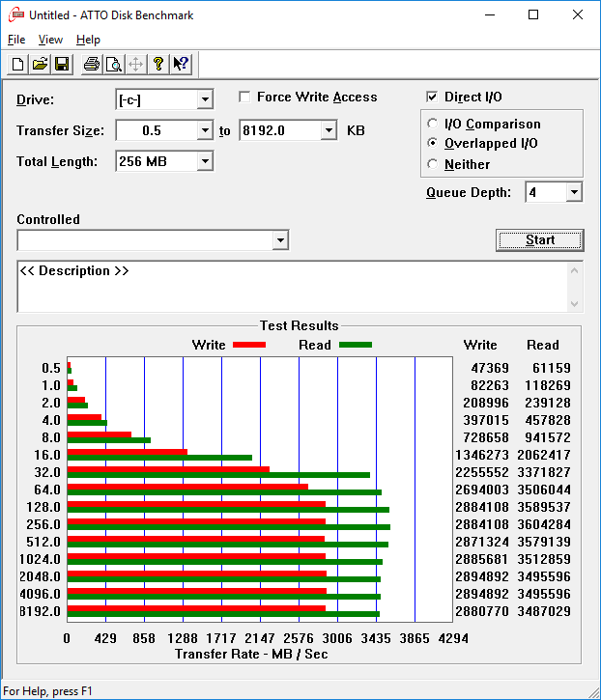Open Print Preview magnifier icon
This screenshot has width=601, height=700.
[x=114, y=64]
